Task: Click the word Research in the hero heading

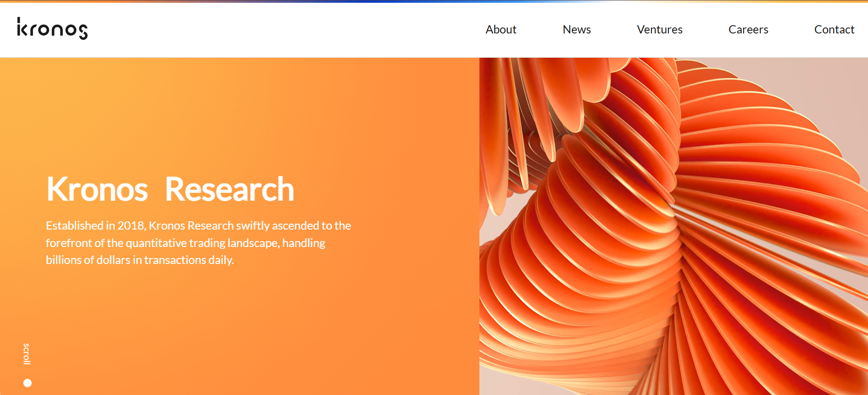Action: click(229, 189)
